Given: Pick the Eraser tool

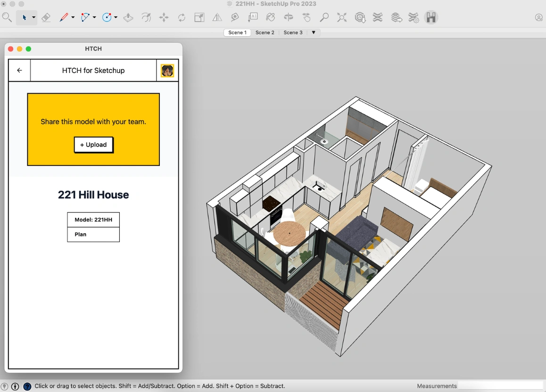Looking at the screenshot, I should point(46,17).
